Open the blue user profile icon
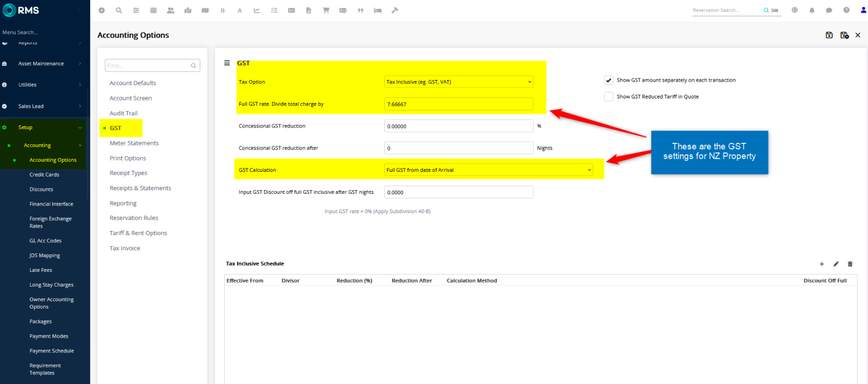 (x=863, y=10)
